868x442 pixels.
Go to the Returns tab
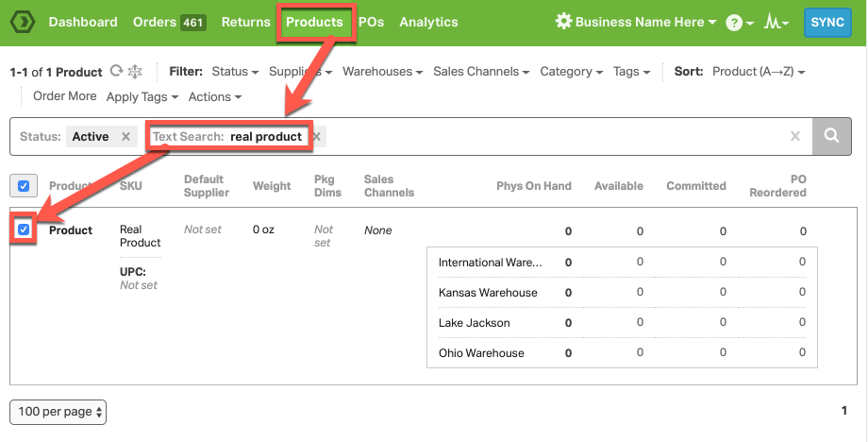pos(246,22)
